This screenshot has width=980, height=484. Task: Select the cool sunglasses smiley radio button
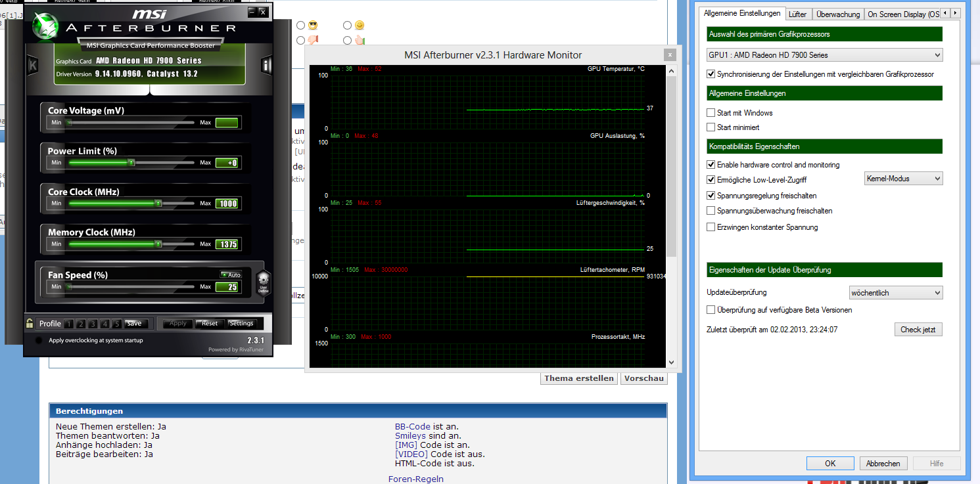[300, 26]
